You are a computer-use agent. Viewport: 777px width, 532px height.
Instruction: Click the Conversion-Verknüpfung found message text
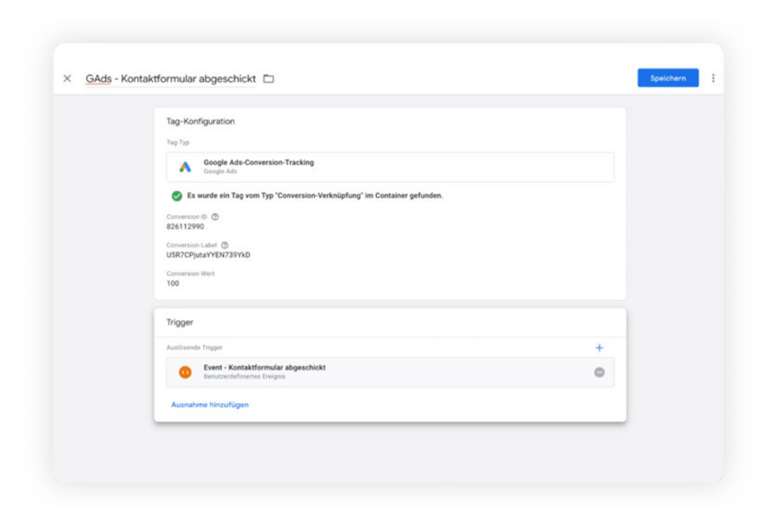[x=315, y=196]
